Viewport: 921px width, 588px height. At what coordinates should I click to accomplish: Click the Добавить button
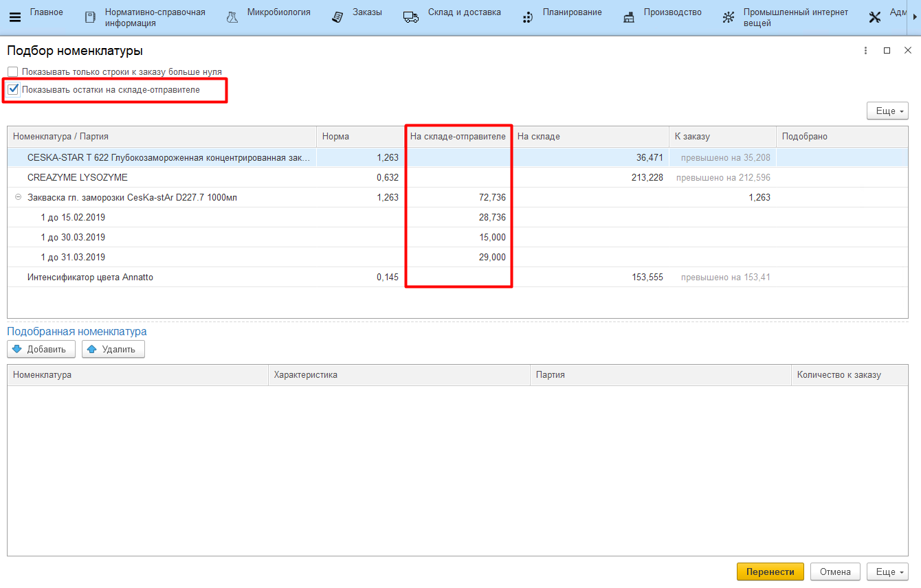(41, 350)
